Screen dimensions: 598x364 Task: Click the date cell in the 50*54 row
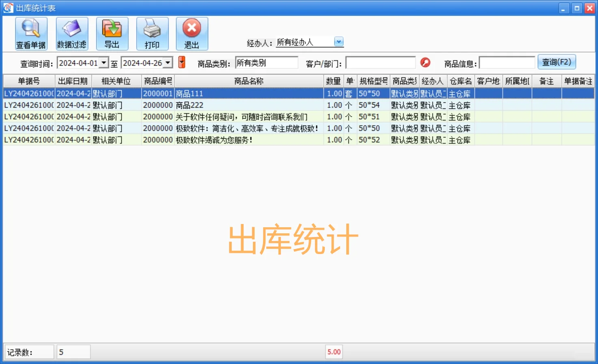pyautogui.click(x=73, y=105)
